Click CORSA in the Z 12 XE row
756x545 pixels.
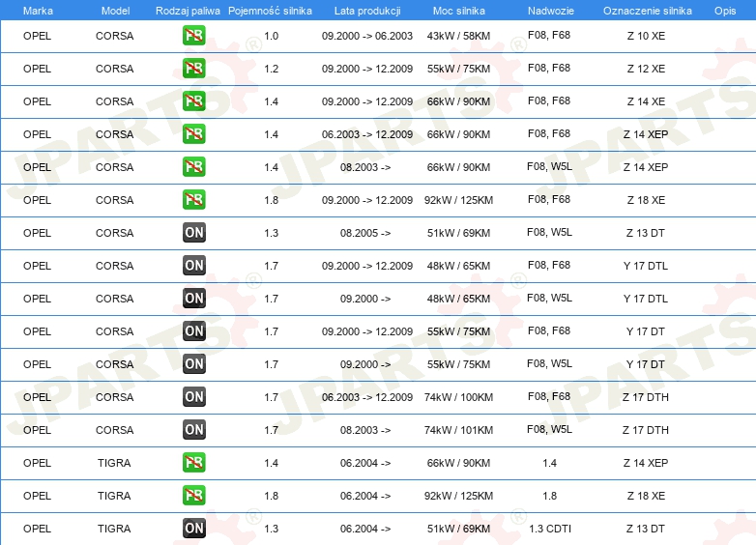point(115,69)
